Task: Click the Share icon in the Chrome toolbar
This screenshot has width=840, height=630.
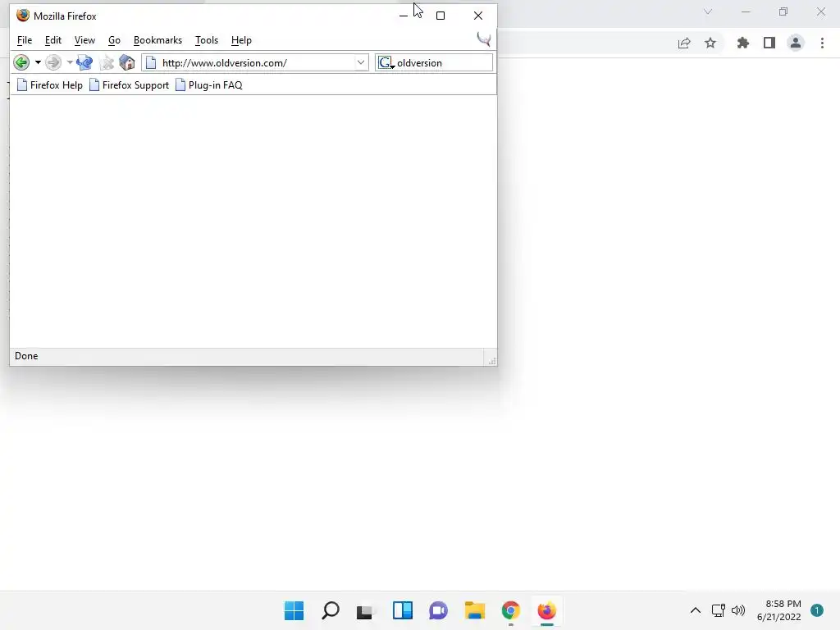Action: pyautogui.click(x=684, y=43)
